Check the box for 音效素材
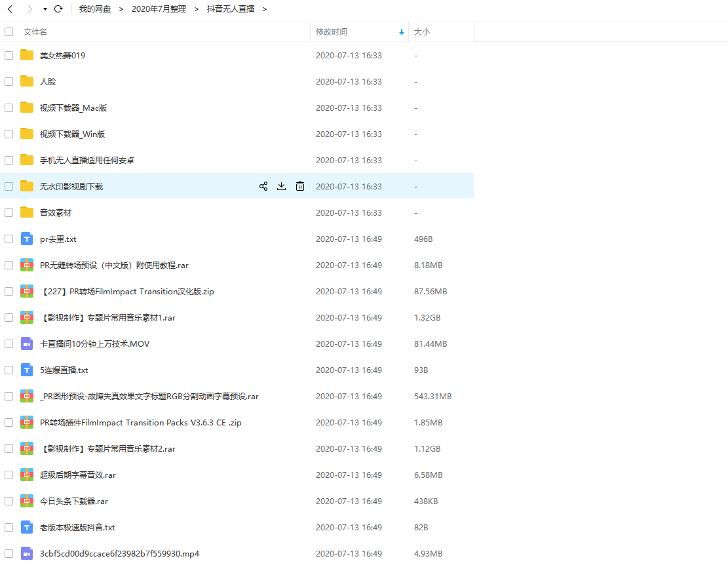The height and width of the screenshot is (569, 728). click(9, 213)
